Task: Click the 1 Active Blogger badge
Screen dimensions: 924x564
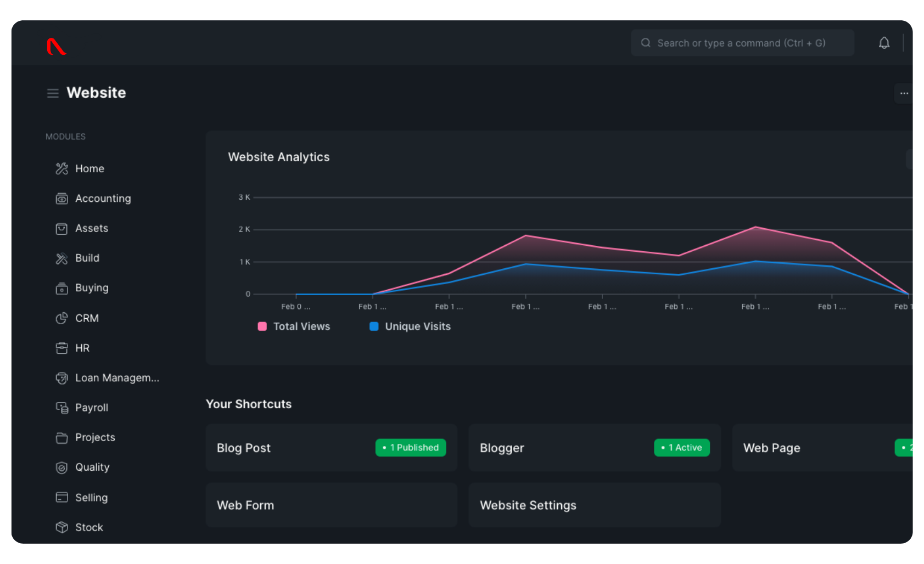Action: pos(681,448)
